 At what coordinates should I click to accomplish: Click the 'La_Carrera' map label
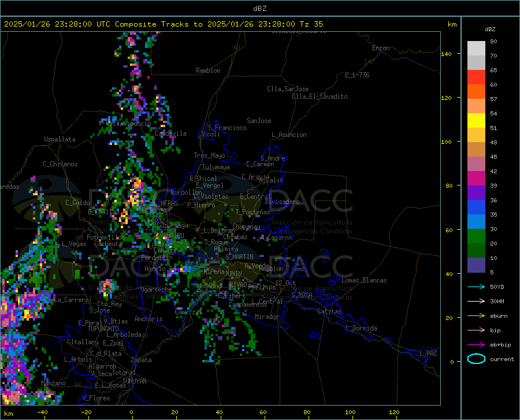click(71, 300)
